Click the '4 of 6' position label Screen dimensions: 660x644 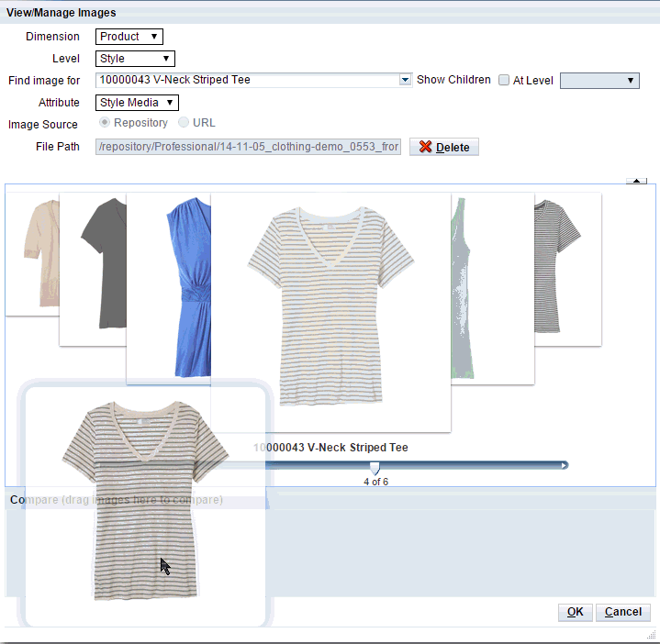375,482
